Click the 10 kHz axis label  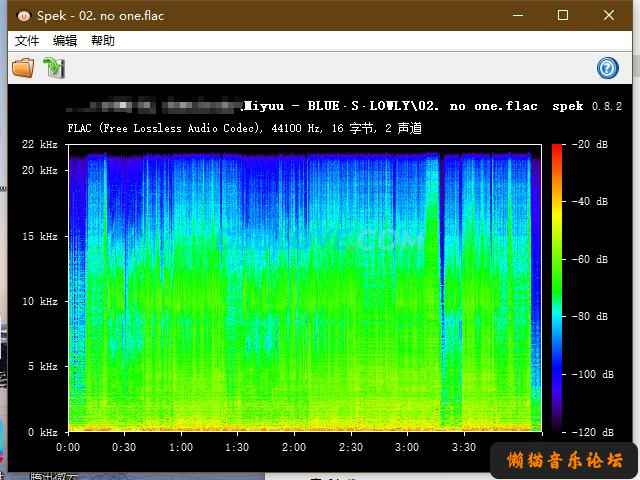40,302
